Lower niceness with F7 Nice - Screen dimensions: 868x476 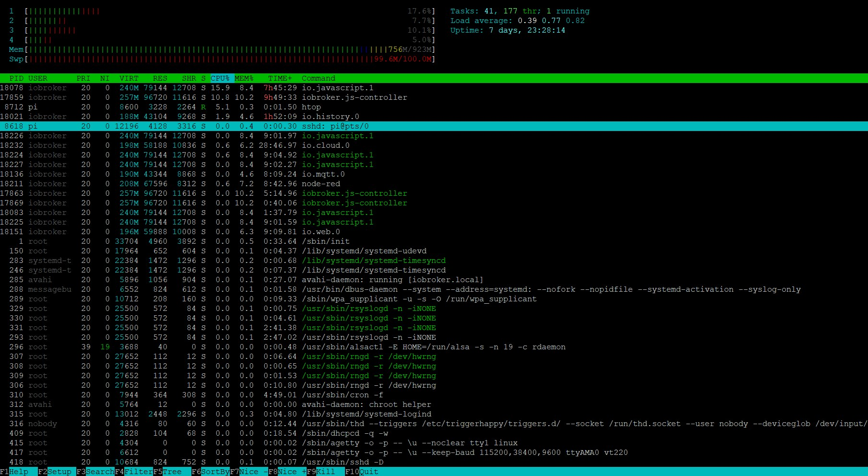(x=249, y=472)
